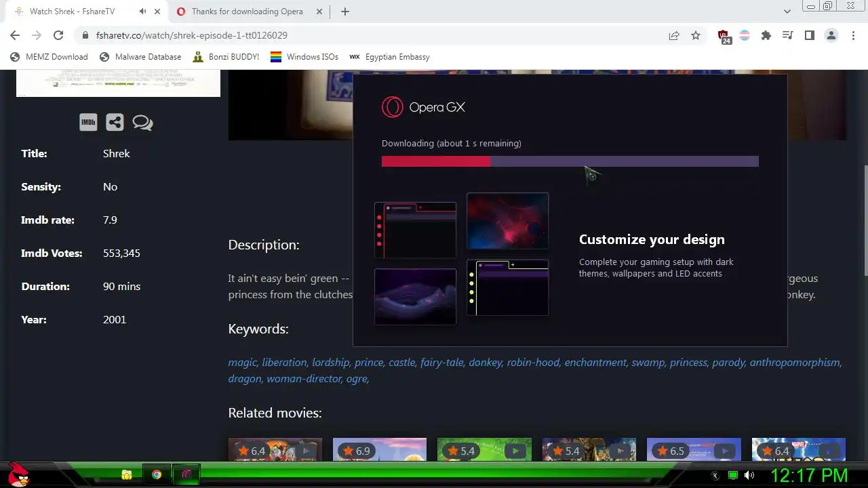
Task: Click the 12:17 PM taskbar clock
Action: click(809, 475)
